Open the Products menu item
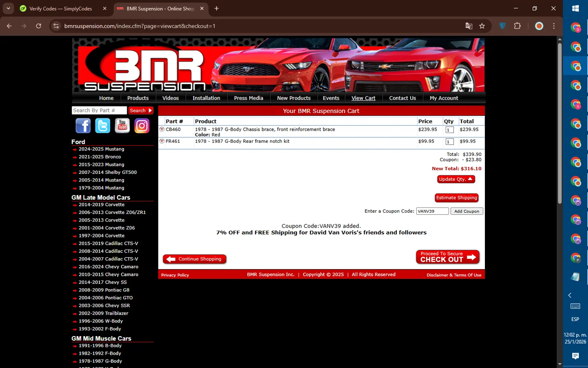This screenshot has width=588, height=368. [x=138, y=98]
